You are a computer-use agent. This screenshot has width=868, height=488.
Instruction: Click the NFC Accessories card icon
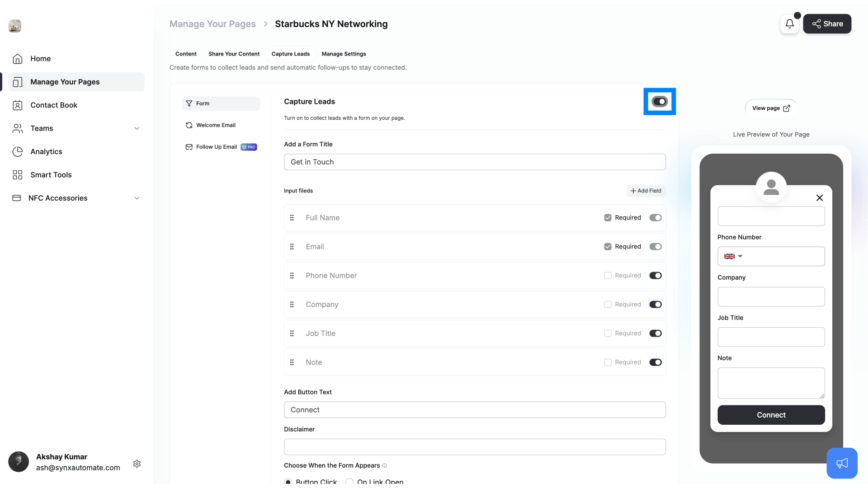(x=17, y=198)
